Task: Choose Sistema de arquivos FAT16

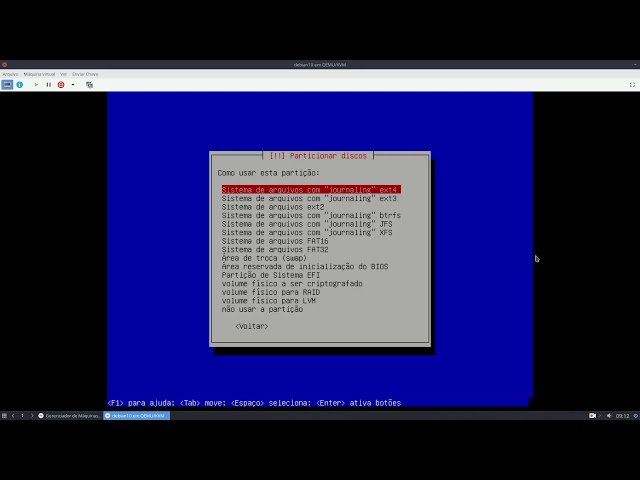Action: 275,241
